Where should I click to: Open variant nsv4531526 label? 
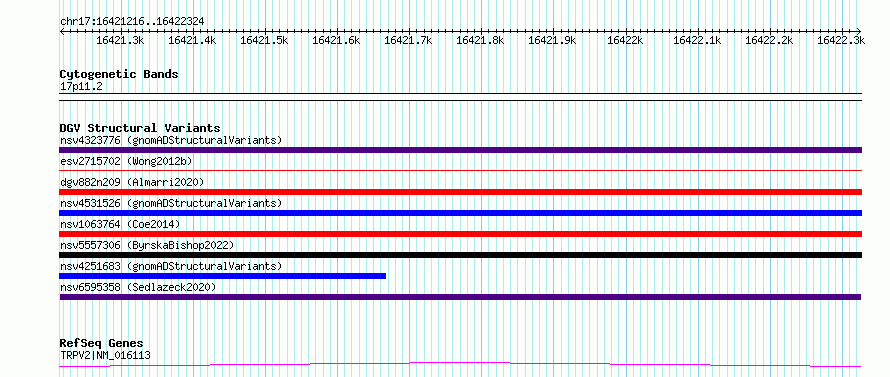(x=171, y=203)
